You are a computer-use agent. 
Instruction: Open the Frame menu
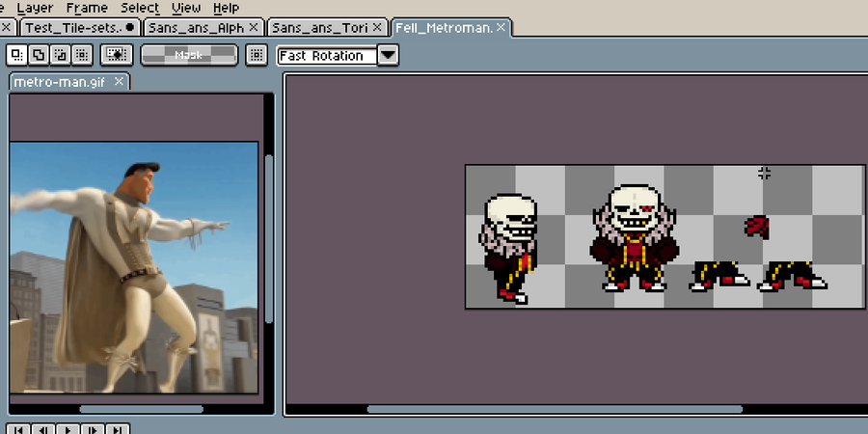(x=88, y=8)
